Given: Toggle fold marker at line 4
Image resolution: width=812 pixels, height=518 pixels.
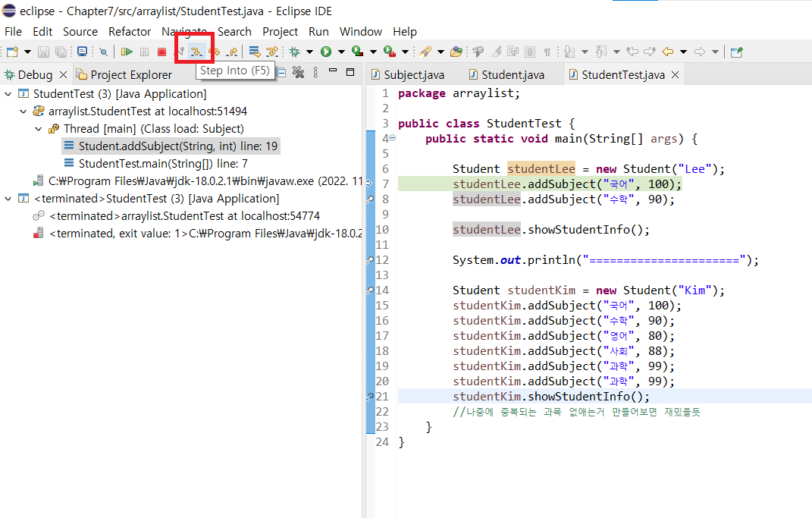Looking at the screenshot, I should [x=393, y=138].
